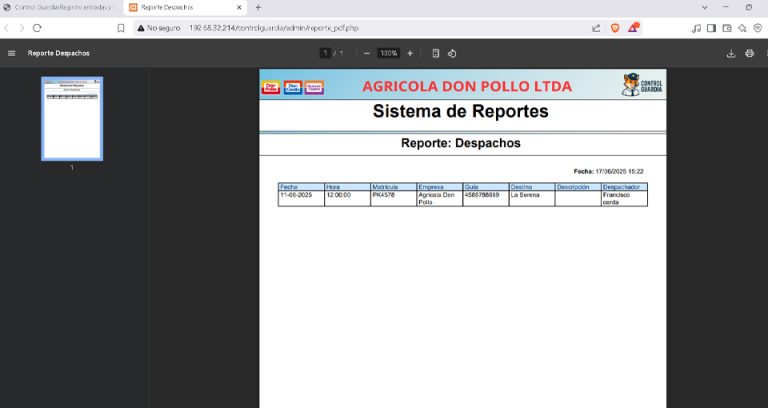
Task: Click the 'Guia' column header
Action: coord(486,187)
